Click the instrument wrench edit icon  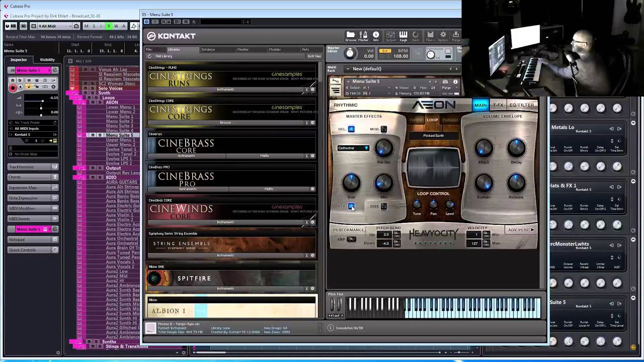coord(336,81)
